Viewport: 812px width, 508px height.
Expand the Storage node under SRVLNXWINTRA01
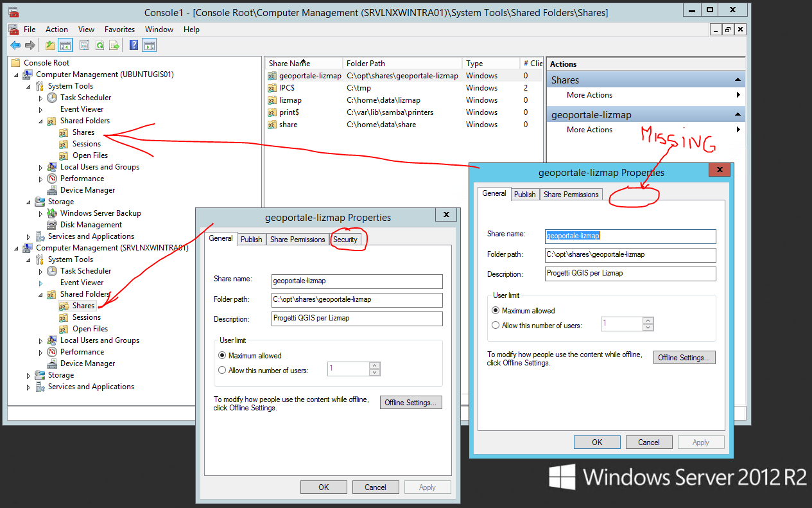[29, 375]
